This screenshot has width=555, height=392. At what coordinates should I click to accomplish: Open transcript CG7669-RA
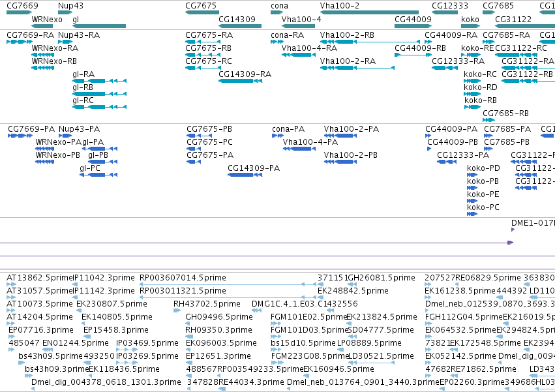point(20,42)
